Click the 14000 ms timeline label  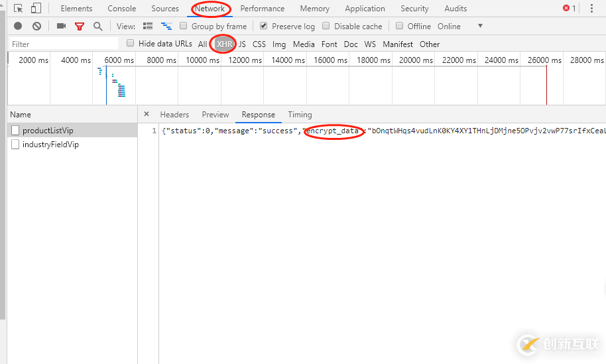click(x=288, y=60)
